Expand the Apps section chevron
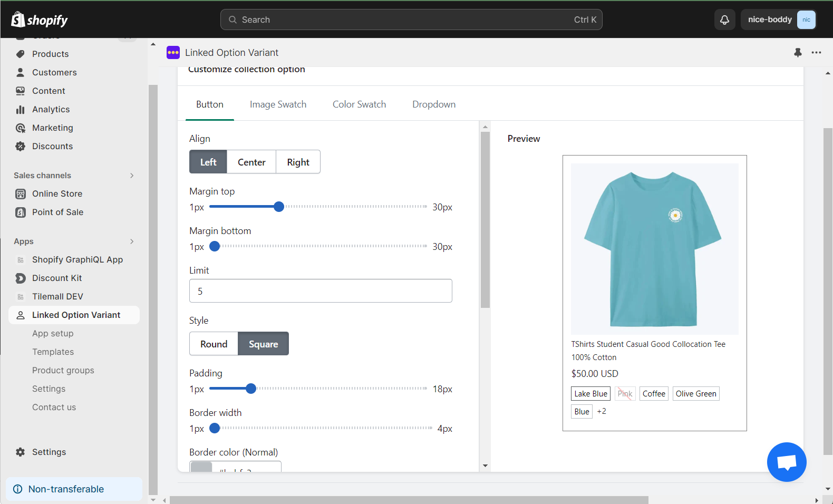Image resolution: width=833 pixels, height=504 pixels. click(x=132, y=241)
